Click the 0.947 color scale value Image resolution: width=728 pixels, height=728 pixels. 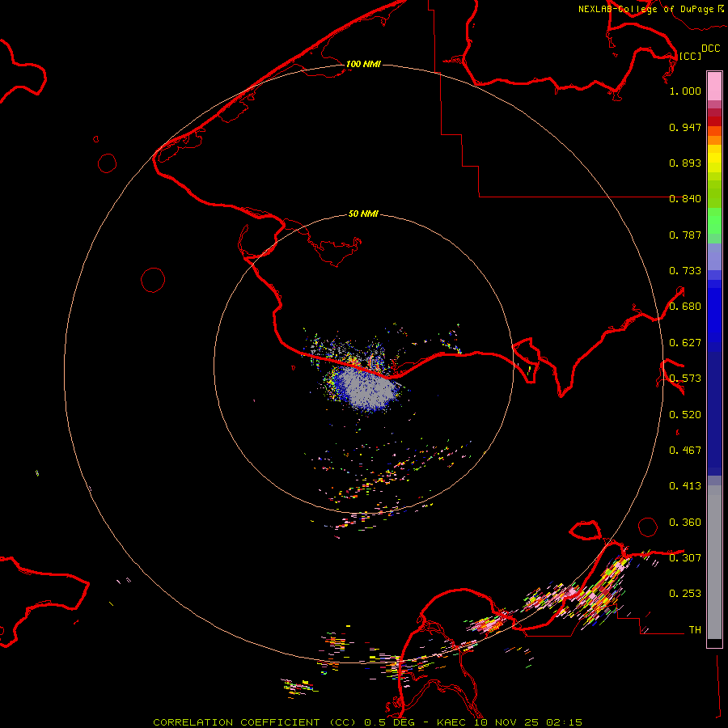(x=685, y=127)
